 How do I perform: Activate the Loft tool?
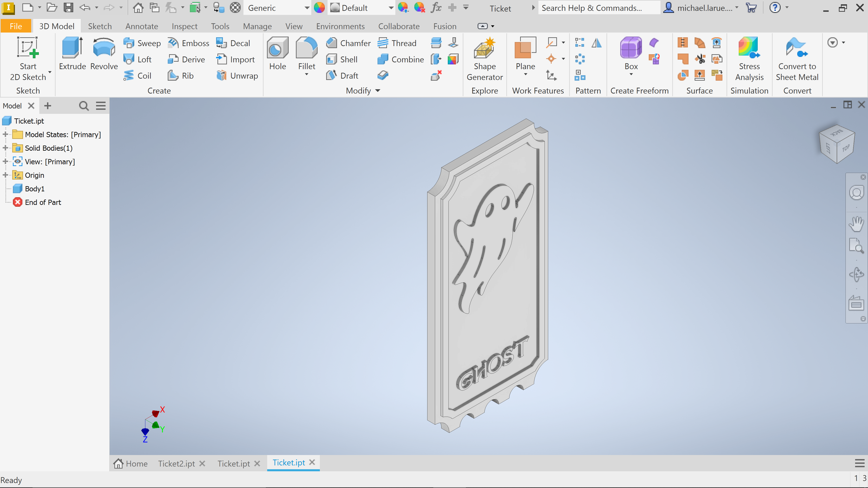[137, 59]
